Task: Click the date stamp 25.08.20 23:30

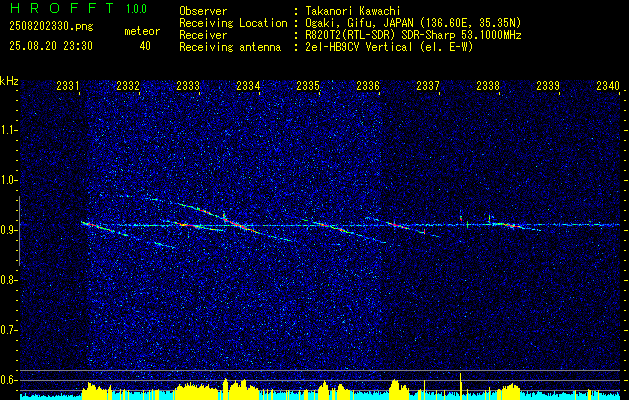Action: point(51,46)
